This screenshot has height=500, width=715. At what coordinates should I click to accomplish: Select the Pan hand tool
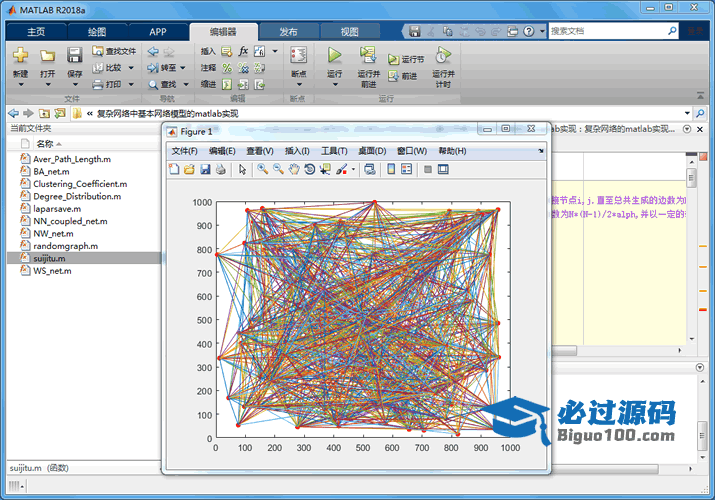coord(294,170)
